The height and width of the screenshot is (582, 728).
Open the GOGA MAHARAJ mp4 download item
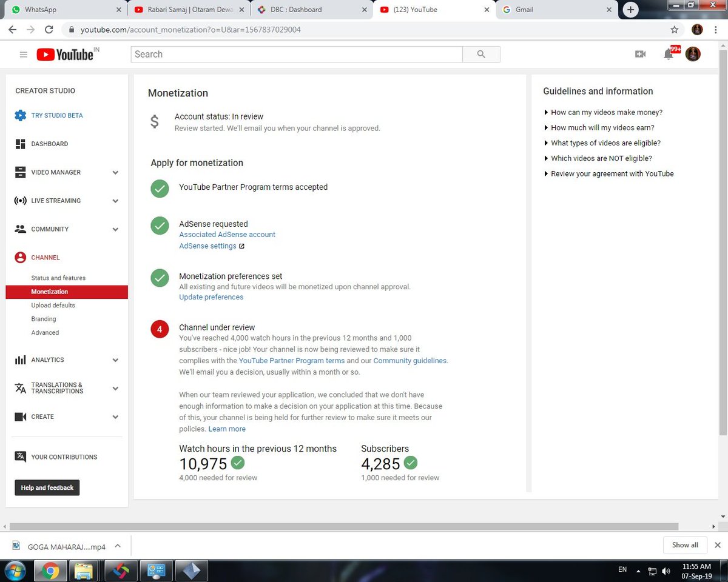pyautogui.click(x=59, y=546)
